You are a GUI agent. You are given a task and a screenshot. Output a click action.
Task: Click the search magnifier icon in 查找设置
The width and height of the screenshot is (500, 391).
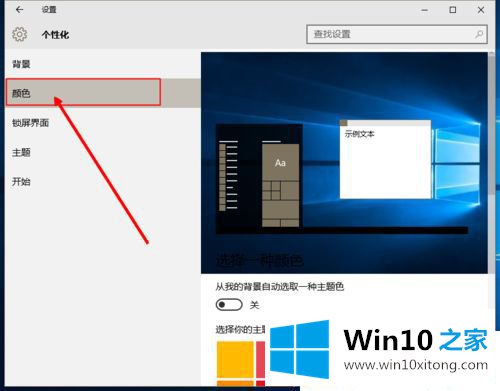click(x=479, y=34)
